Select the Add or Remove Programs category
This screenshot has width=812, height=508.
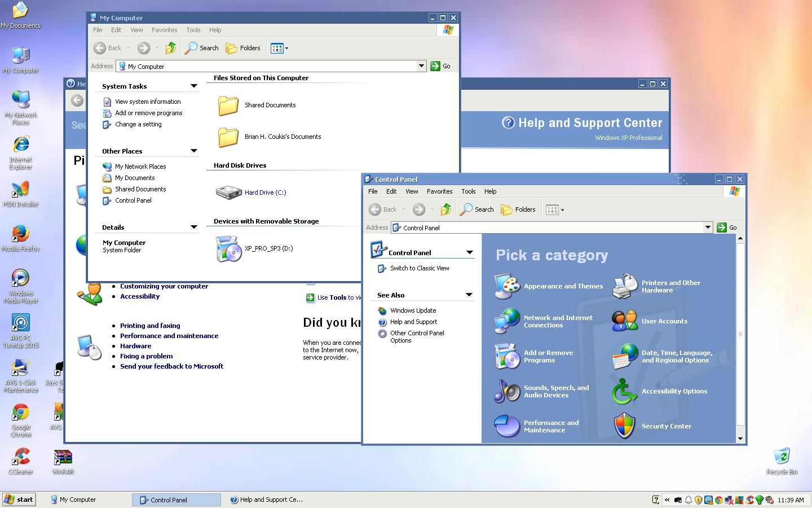click(548, 356)
